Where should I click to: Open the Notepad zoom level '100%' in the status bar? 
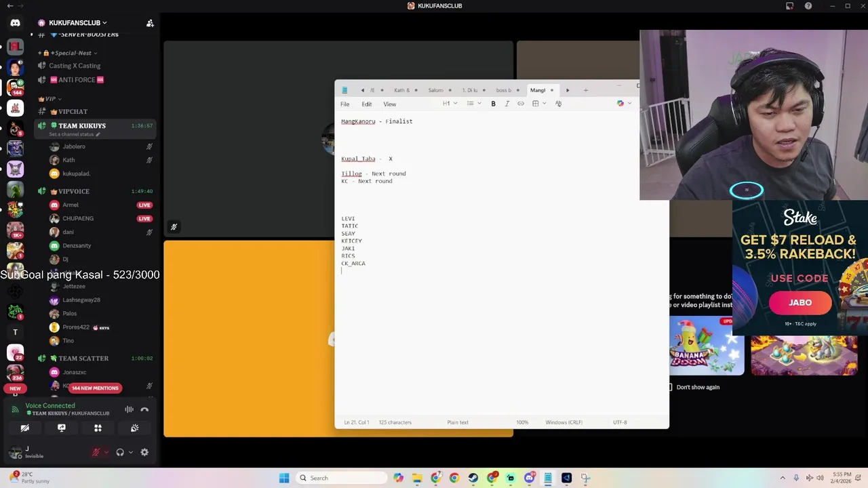click(x=522, y=422)
